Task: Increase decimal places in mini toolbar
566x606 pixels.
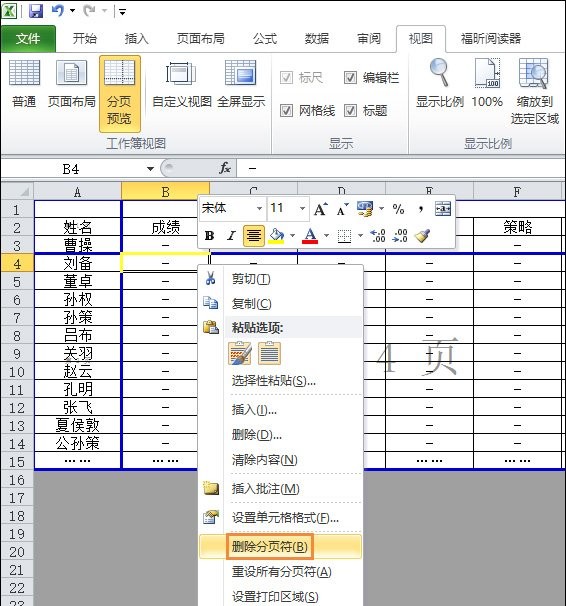Action: click(x=378, y=235)
